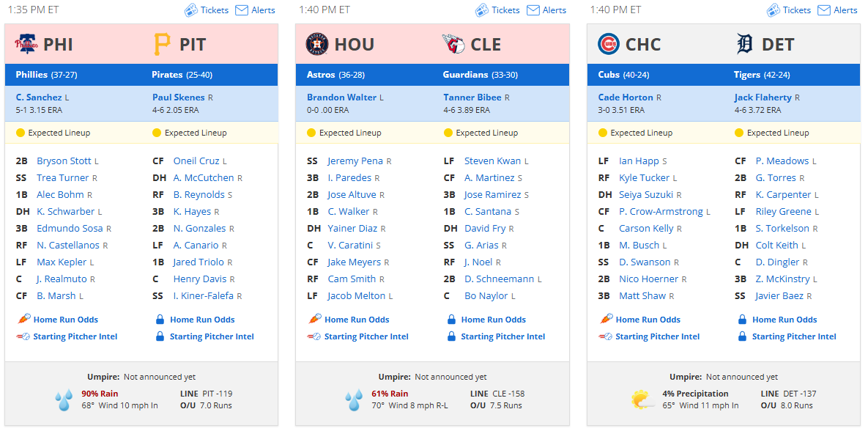868x431 pixels.
Task: Click the Cubs team logo
Action: tap(609, 44)
